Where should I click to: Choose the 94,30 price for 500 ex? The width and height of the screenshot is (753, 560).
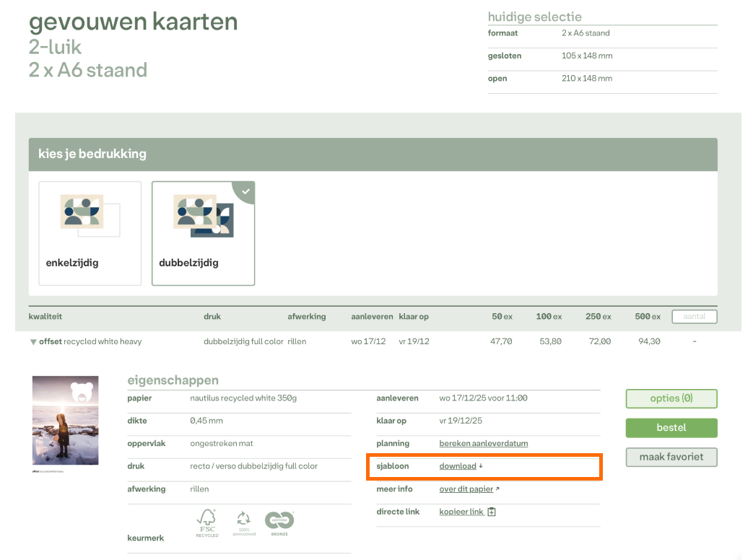pyautogui.click(x=649, y=341)
